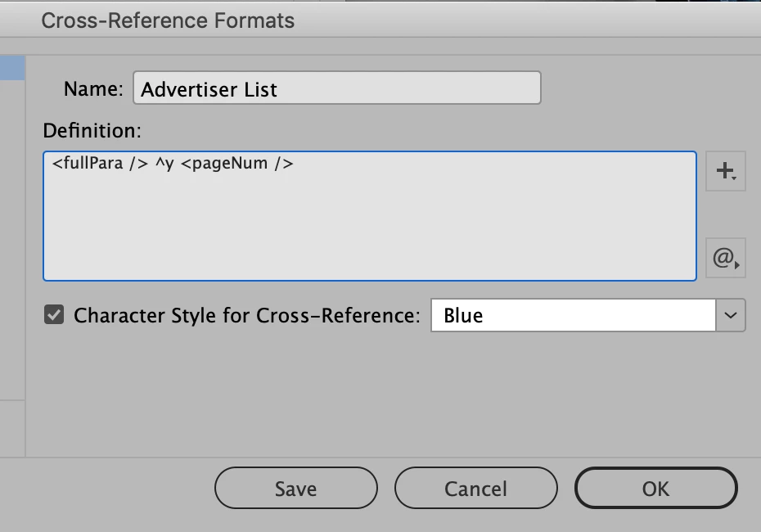The width and height of the screenshot is (761, 532).
Task: Open the special characters @ menu
Action: 725,259
